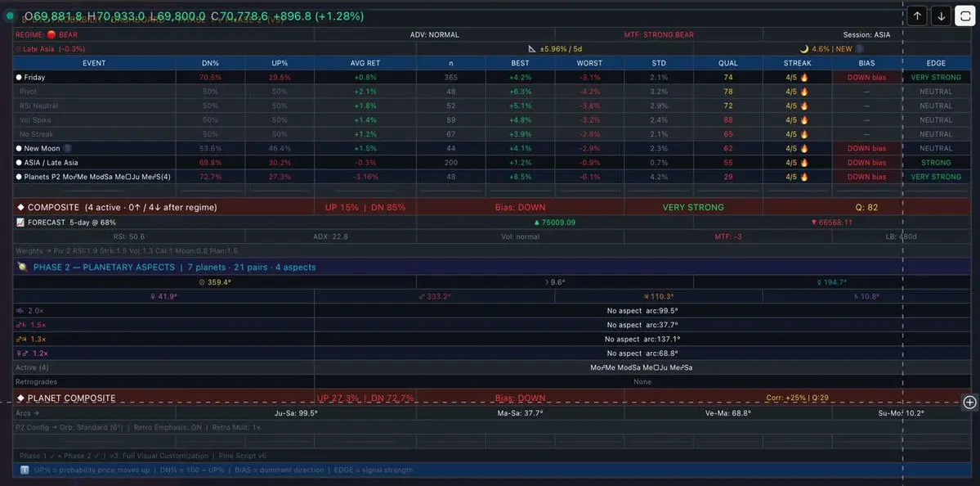Click the New Moon row n value 44
Viewport: 980px width, 486px height.
[450, 149]
